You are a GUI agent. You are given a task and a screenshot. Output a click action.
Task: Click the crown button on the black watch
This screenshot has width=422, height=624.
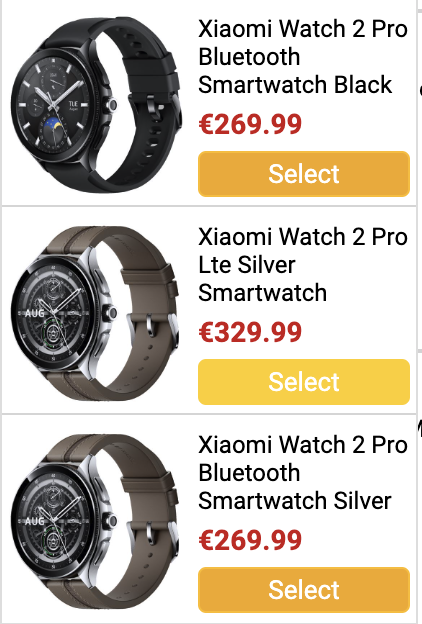click(111, 105)
